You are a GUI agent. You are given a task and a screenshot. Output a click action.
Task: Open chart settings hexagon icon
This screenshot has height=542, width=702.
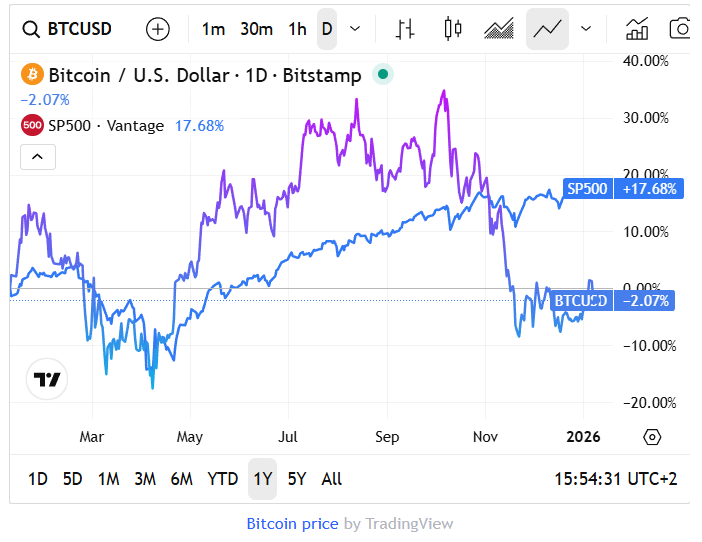652,437
